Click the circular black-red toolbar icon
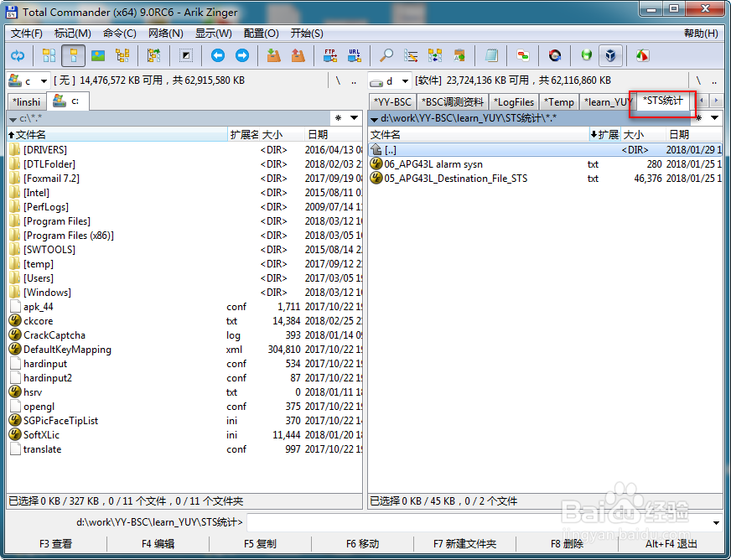 pyautogui.click(x=555, y=56)
